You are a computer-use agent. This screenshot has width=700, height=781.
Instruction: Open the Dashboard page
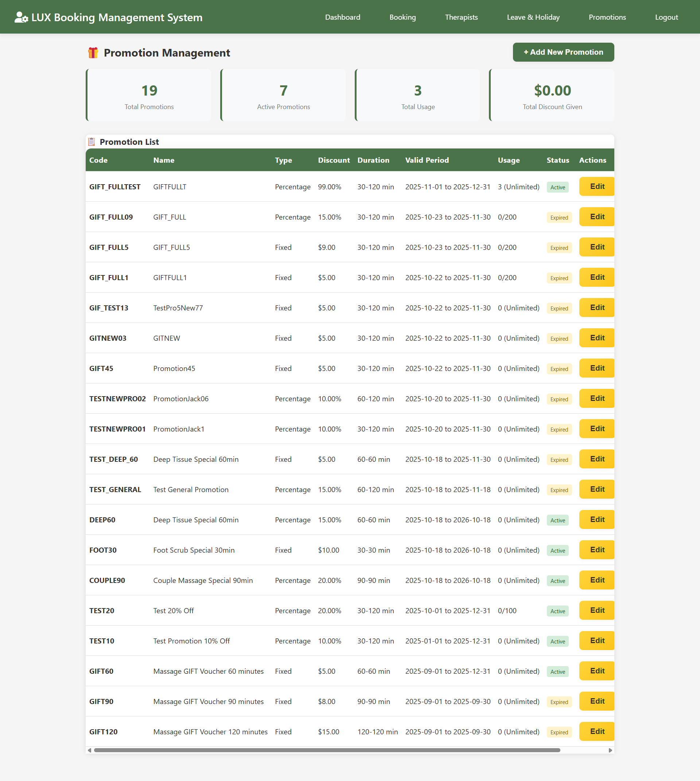click(342, 17)
